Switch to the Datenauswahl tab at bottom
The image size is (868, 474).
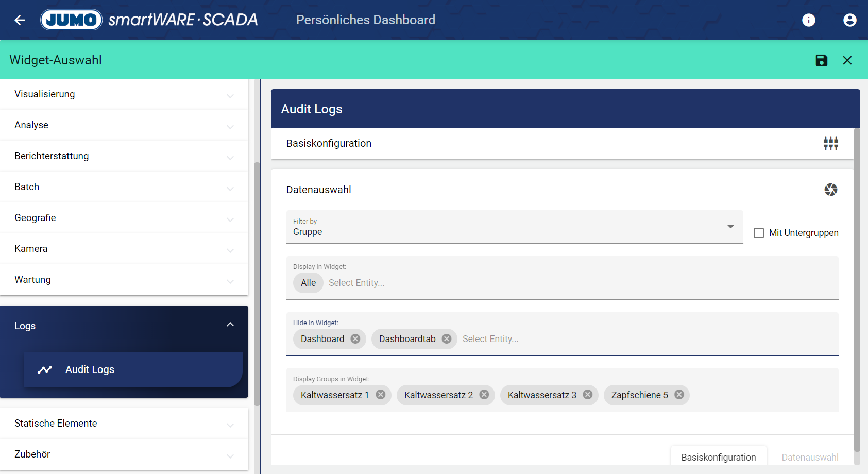click(x=810, y=457)
